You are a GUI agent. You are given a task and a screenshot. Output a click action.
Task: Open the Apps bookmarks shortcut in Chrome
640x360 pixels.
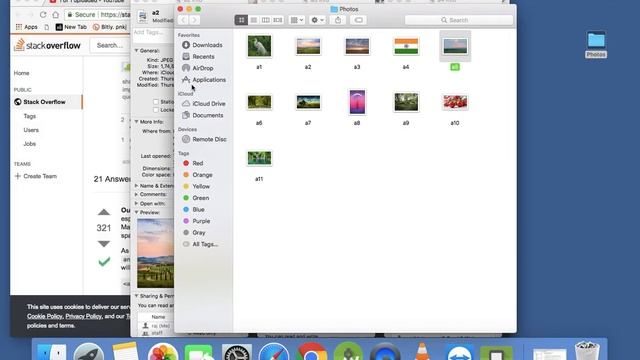pyautogui.click(x=27, y=27)
